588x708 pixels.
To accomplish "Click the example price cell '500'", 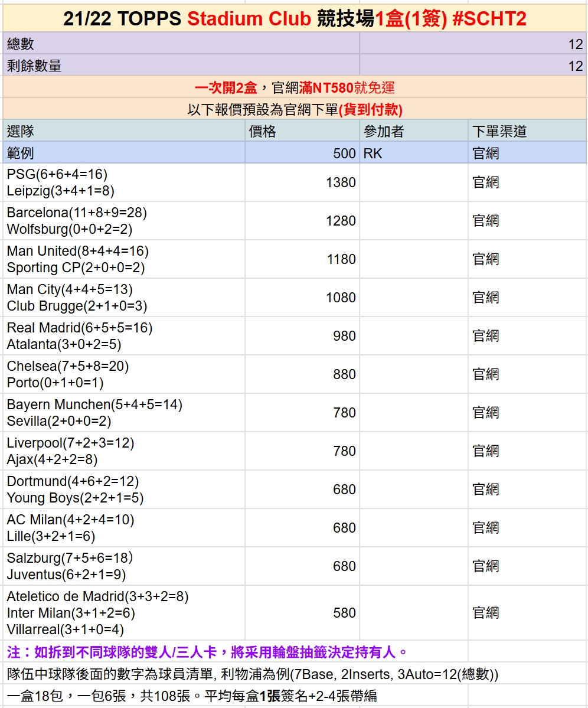I will 302,152.
